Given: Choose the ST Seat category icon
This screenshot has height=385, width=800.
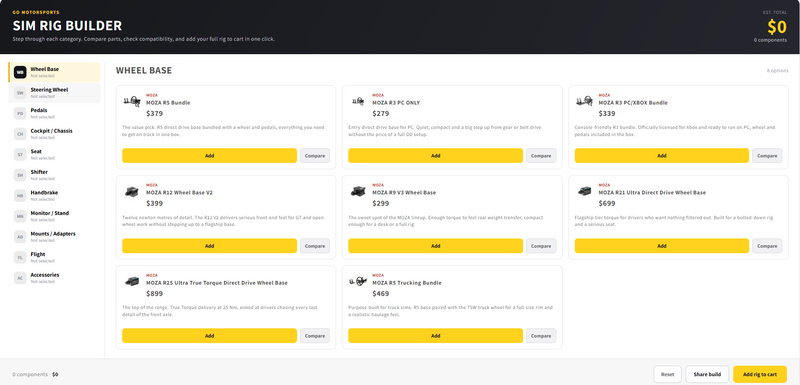Looking at the screenshot, I should (20, 155).
